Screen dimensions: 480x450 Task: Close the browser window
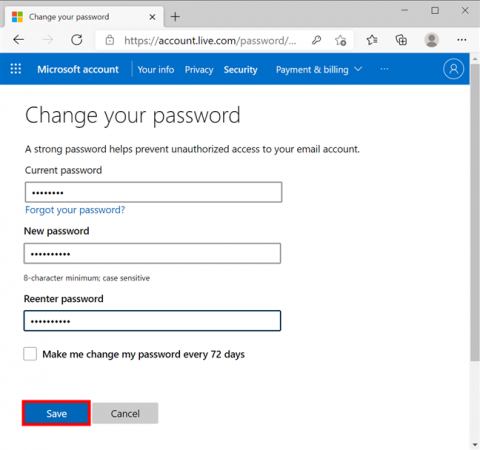[x=465, y=11]
